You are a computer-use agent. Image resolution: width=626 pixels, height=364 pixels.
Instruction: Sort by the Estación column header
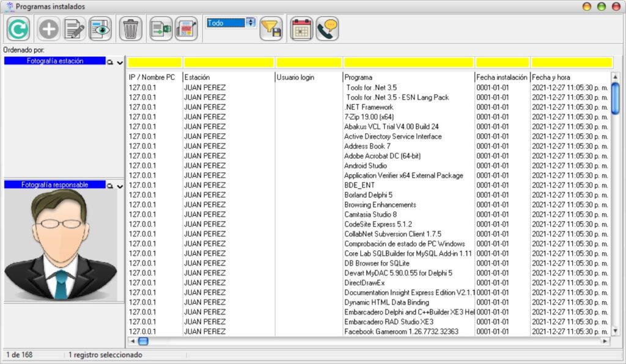pos(229,78)
